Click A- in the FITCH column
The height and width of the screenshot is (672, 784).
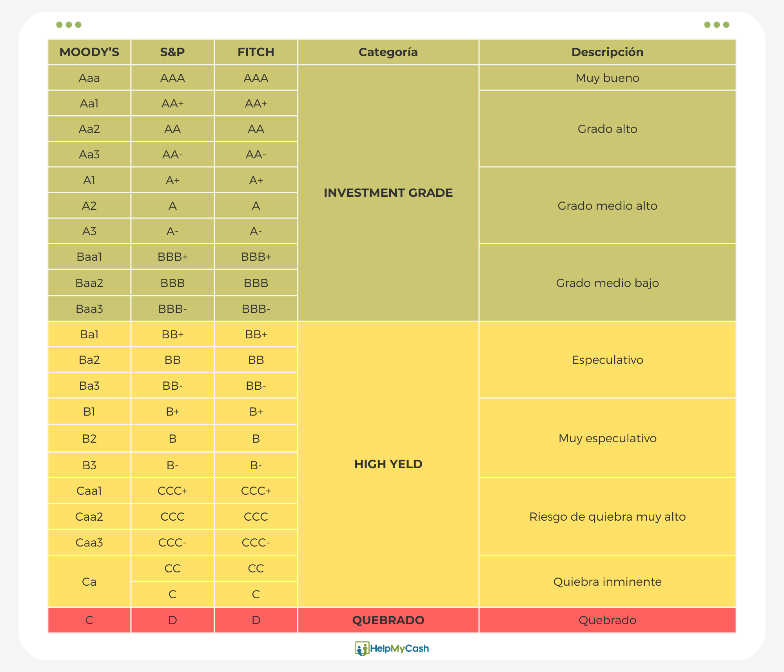coord(256,231)
